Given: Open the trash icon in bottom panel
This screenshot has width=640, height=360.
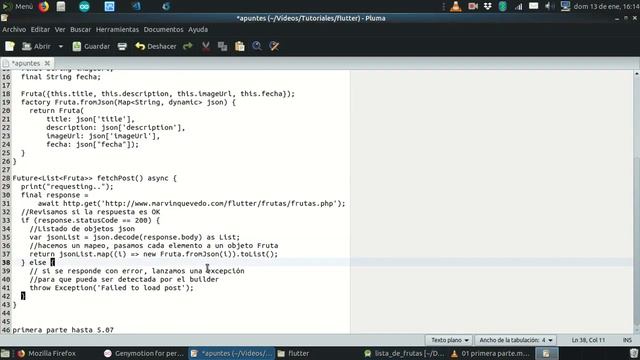Looking at the screenshot, I should (x=633, y=353).
